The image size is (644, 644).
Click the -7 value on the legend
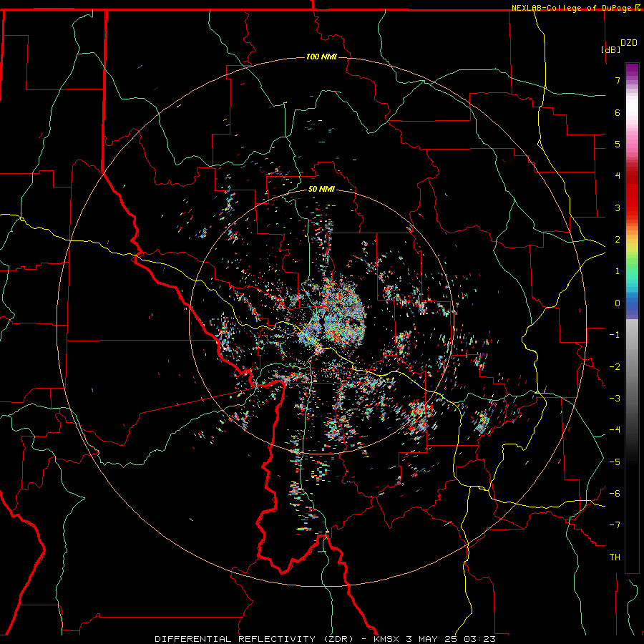[x=615, y=525]
